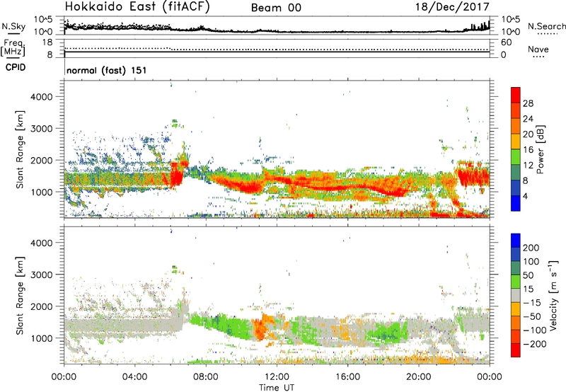Click the yellow-orange segment of Power colorbar

[x=516, y=142]
